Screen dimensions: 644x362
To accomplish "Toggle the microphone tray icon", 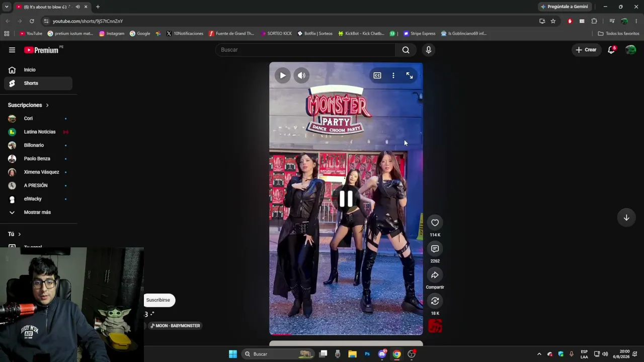I will 571,354.
